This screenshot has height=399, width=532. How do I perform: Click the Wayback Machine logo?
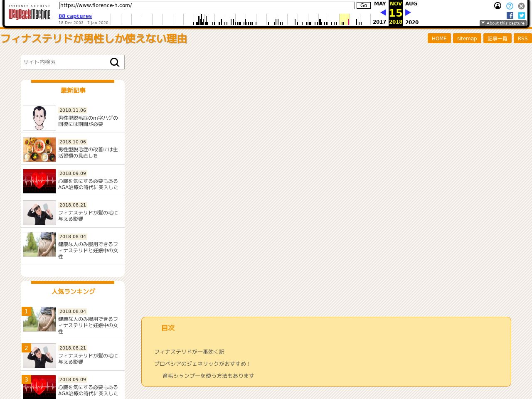[x=30, y=13]
